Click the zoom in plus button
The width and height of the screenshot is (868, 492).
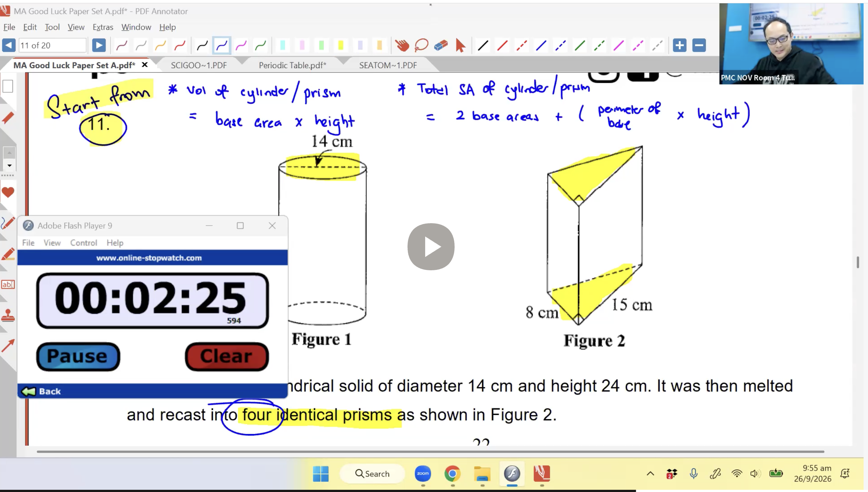click(679, 45)
